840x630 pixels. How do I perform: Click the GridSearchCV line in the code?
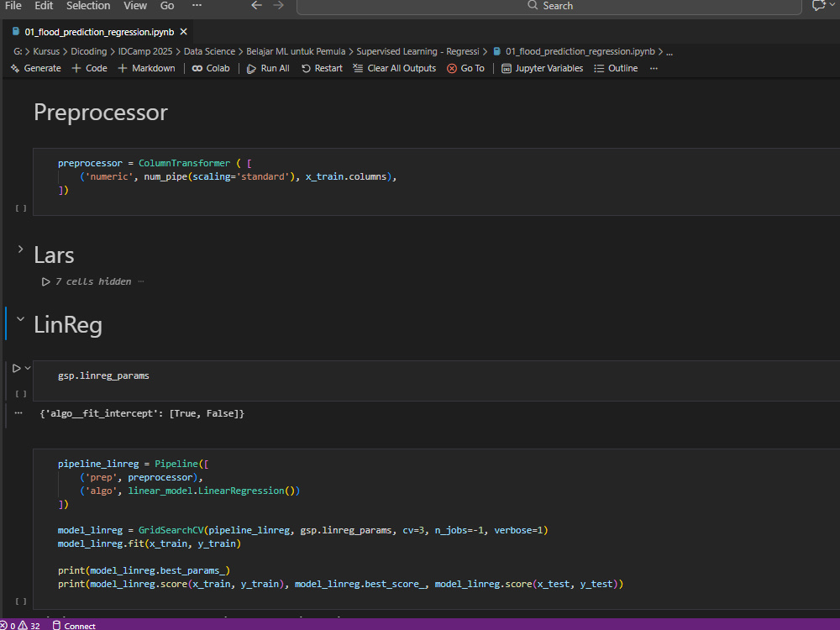pyautogui.click(x=302, y=530)
